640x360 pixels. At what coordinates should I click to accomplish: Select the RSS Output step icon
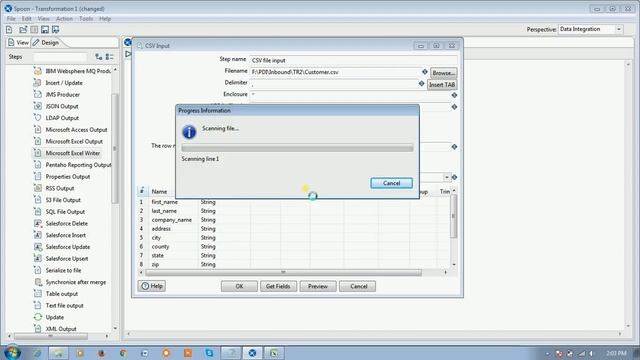38,189
